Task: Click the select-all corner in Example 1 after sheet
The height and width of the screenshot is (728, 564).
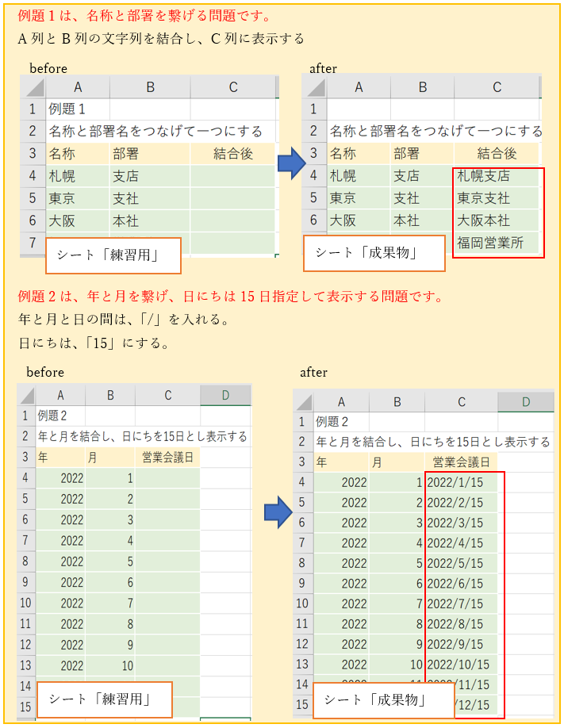Action: (x=313, y=87)
